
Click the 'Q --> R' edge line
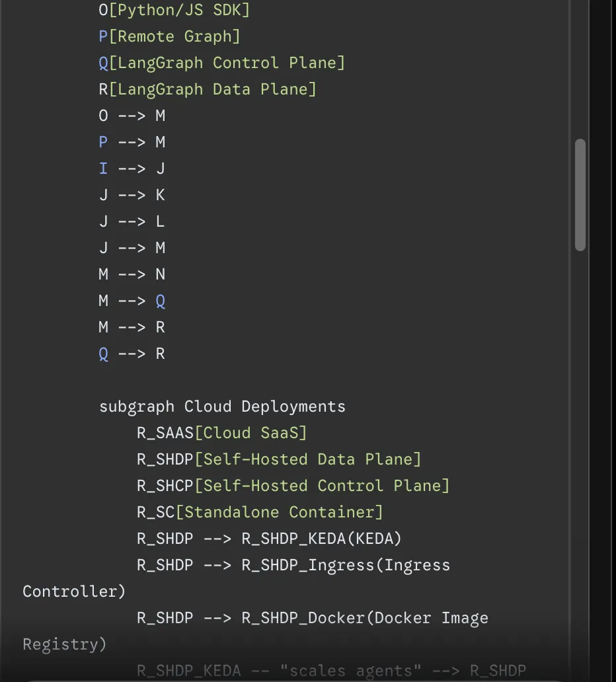coord(132,354)
